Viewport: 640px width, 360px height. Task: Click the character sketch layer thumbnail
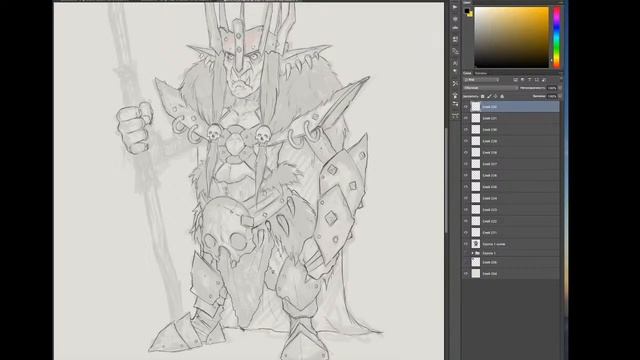click(x=476, y=244)
